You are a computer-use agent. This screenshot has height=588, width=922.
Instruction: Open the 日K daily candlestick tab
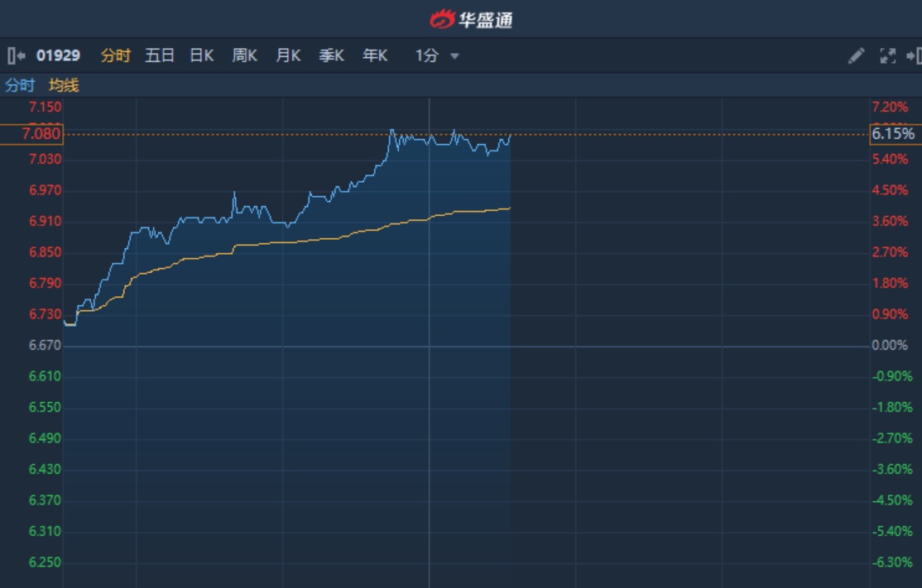tap(202, 56)
